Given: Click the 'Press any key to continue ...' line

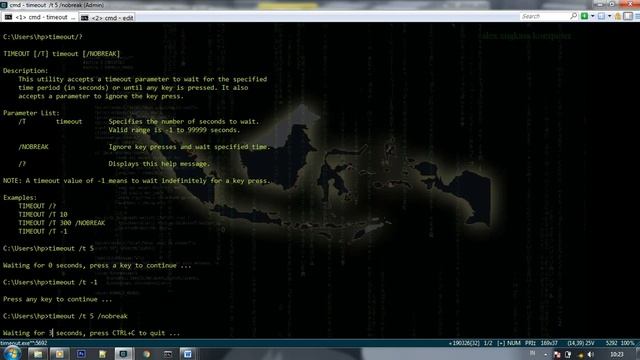Looking at the screenshot, I should pos(57,299).
